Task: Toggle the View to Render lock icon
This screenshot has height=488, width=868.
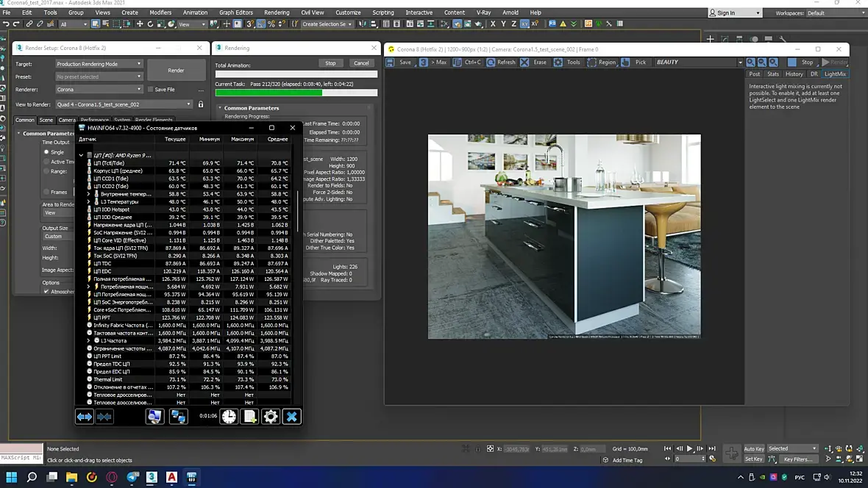Action: click(x=201, y=104)
